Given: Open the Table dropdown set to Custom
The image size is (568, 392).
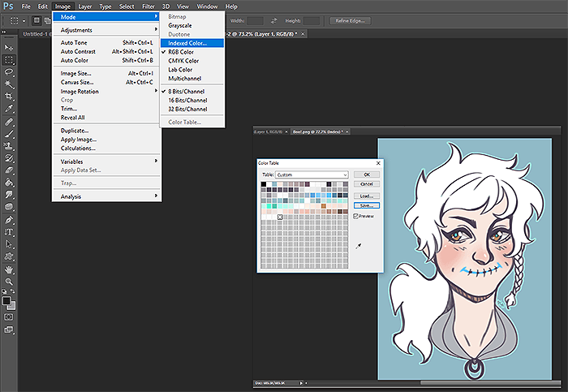Looking at the screenshot, I should [312, 174].
